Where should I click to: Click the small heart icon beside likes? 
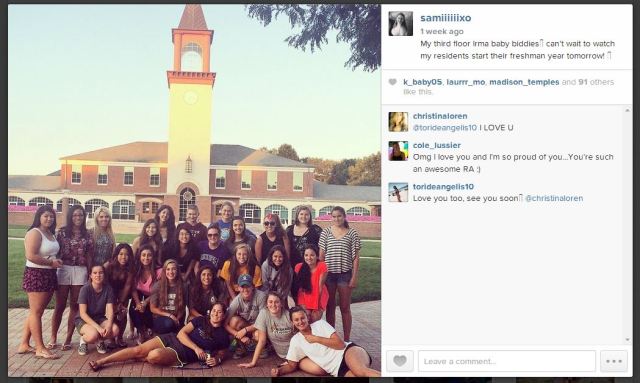click(x=392, y=82)
